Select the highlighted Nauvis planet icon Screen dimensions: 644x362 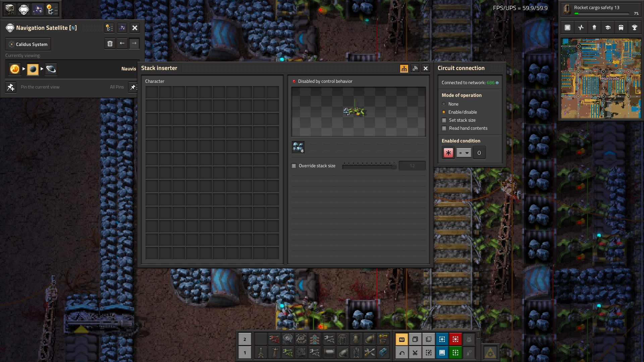pyautogui.click(x=33, y=69)
